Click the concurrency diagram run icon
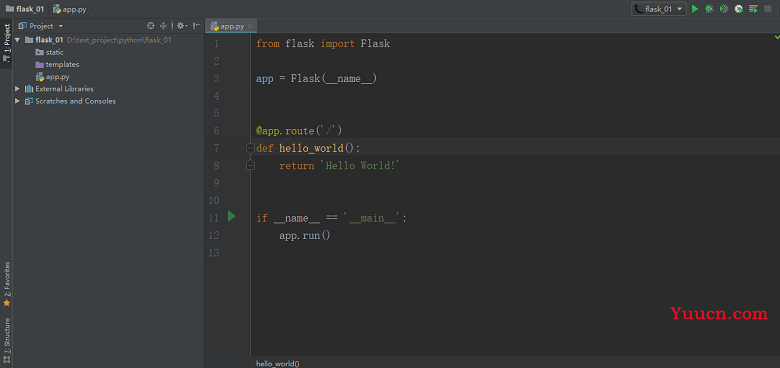Image resolution: width=780 pixels, height=368 pixels. (x=754, y=9)
